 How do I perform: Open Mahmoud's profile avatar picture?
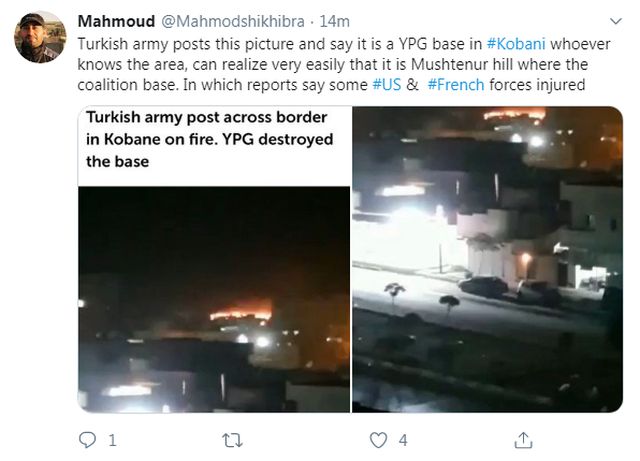40,37
